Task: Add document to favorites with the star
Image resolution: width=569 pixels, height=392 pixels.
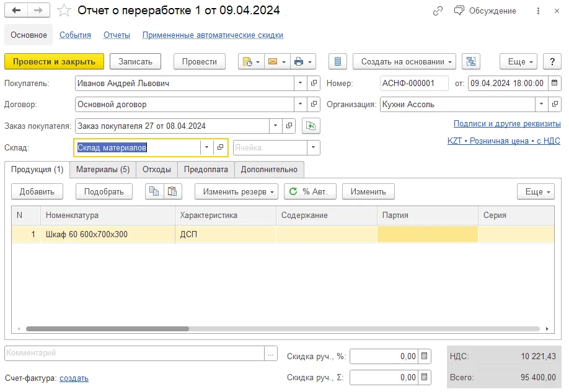Action: coord(64,11)
